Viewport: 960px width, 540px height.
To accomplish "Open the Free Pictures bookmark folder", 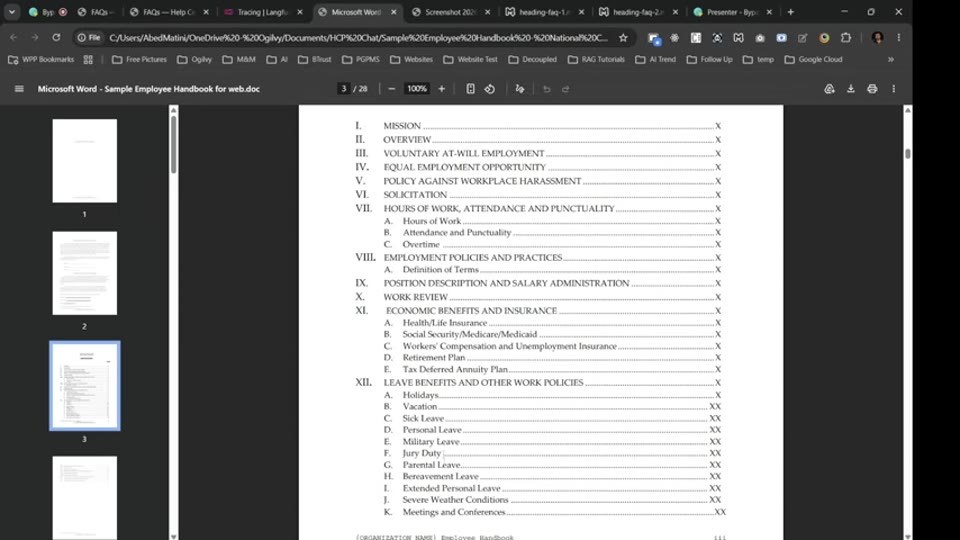I will point(139,59).
